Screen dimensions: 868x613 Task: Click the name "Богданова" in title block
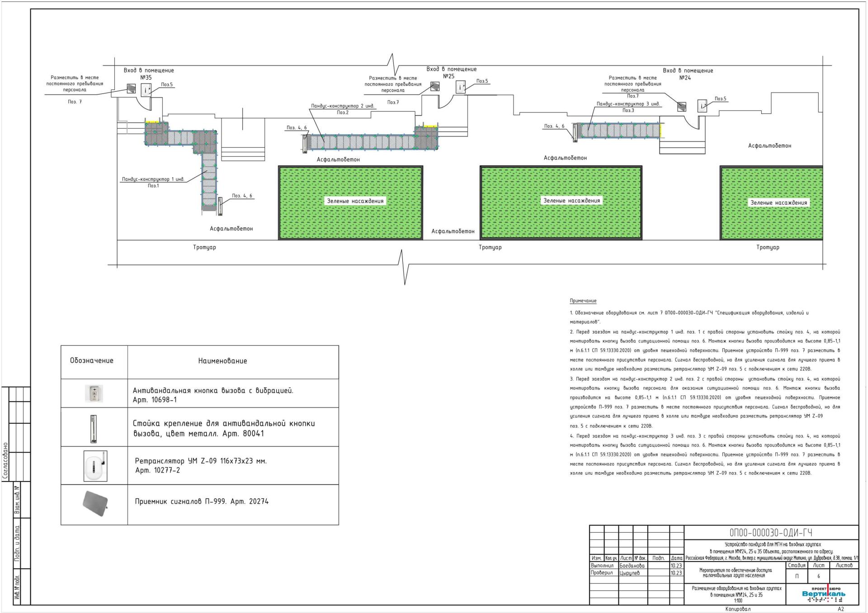632,566
